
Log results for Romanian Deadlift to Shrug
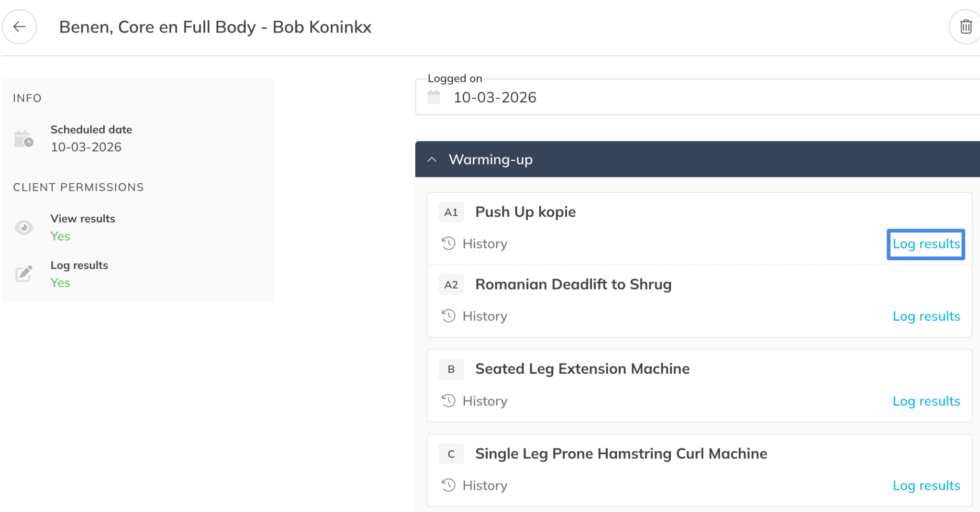point(926,316)
